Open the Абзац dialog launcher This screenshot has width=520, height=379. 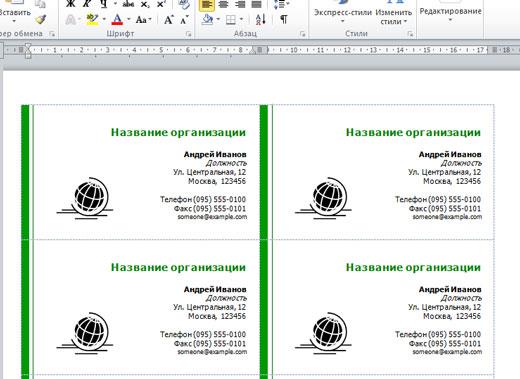303,34
